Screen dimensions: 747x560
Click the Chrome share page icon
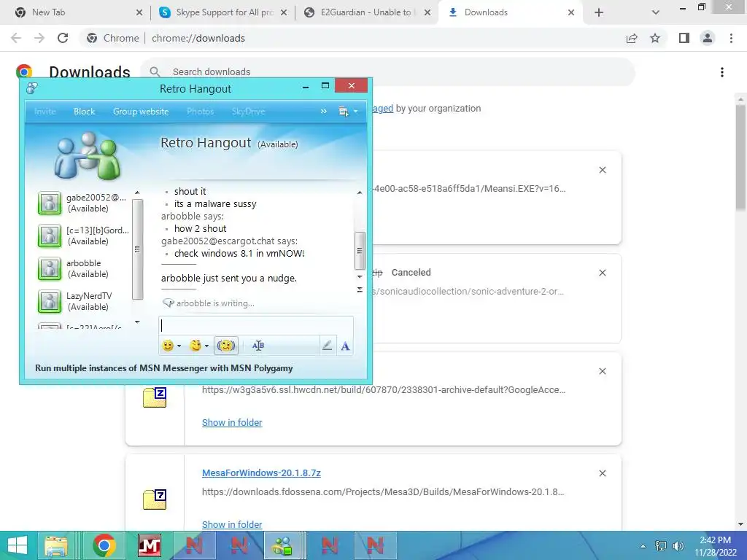(x=632, y=38)
